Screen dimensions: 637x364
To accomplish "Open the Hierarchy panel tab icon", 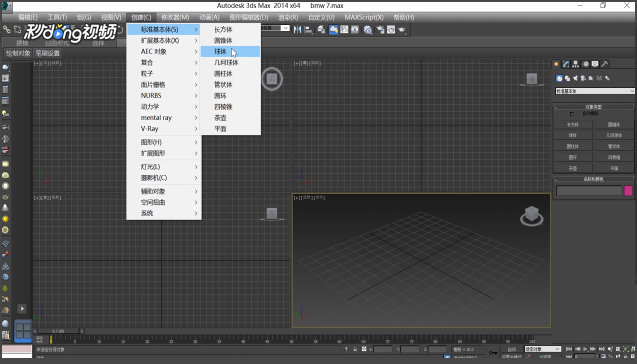I will [x=576, y=64].
